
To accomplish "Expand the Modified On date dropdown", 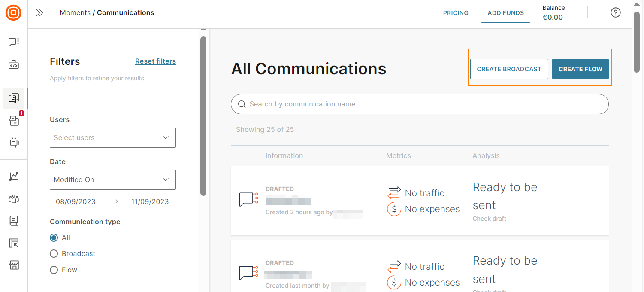I will 112,180.
